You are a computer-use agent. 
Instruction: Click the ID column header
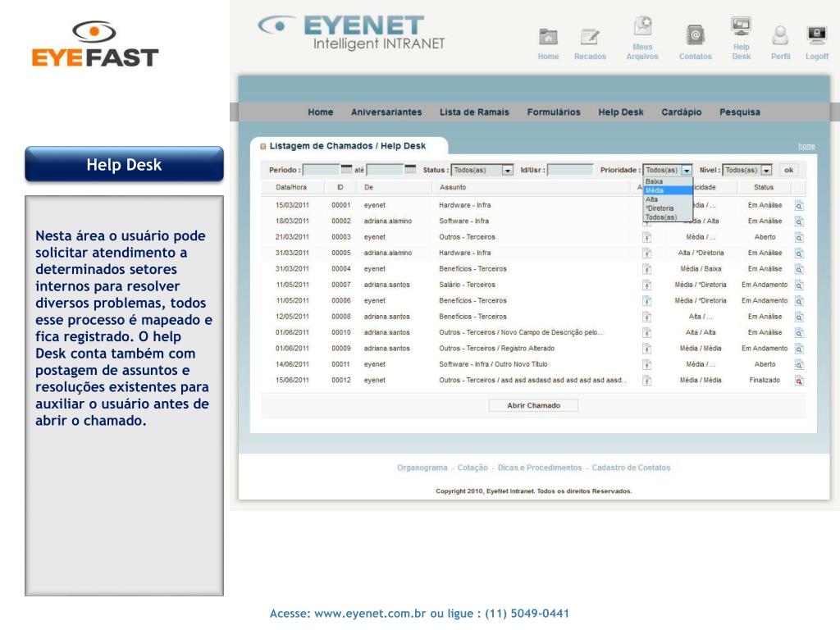click(x=340, y=188)
